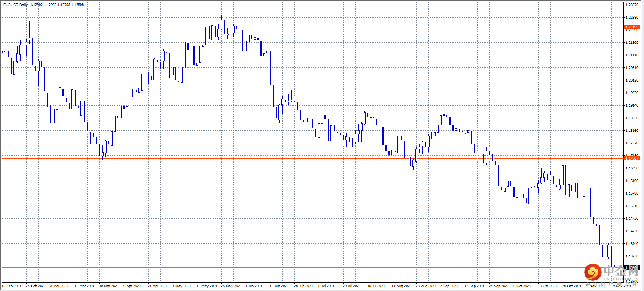Click the 11 Aug 2021 date label
Screen dimensions: 644x291
(x=401, y=286)
